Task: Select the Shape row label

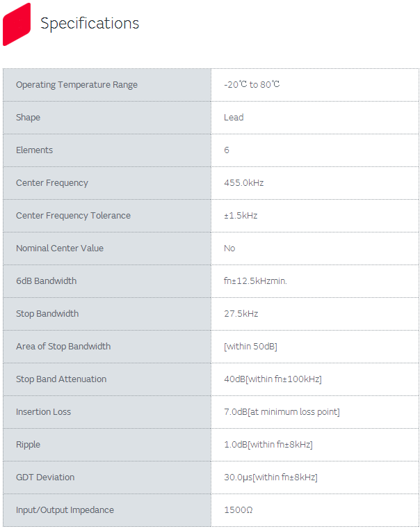Action: [29, 118]
